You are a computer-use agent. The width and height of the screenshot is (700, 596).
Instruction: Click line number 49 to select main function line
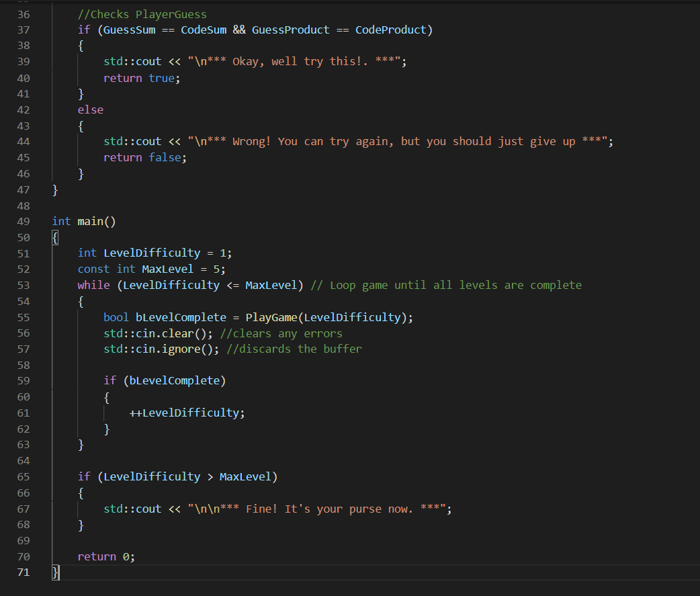(23, 221)
